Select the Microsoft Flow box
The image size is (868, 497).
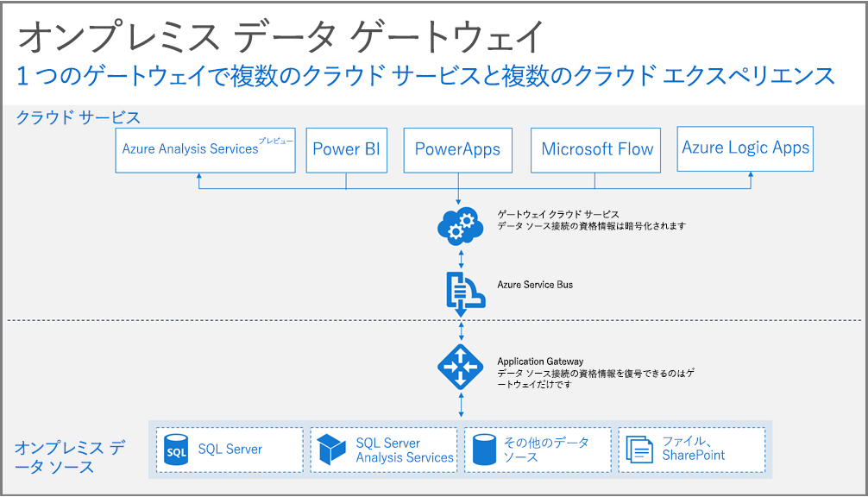pos(595,150)
